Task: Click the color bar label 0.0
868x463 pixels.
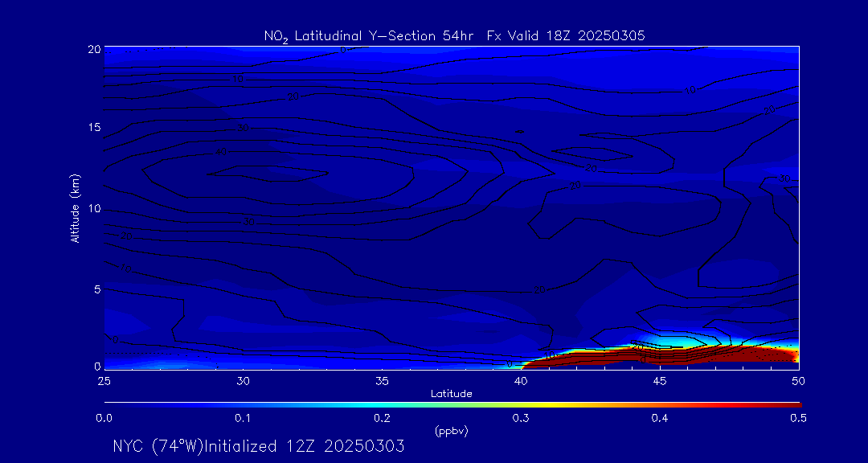Action: (104, 419)
